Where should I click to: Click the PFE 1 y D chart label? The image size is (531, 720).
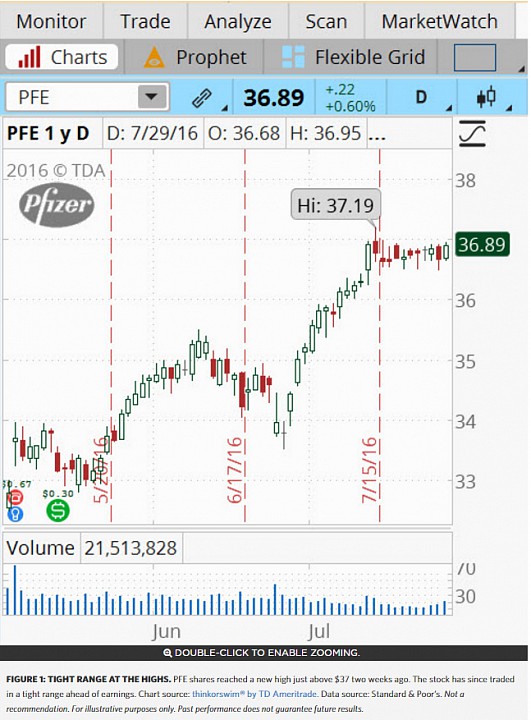(48, 134)
